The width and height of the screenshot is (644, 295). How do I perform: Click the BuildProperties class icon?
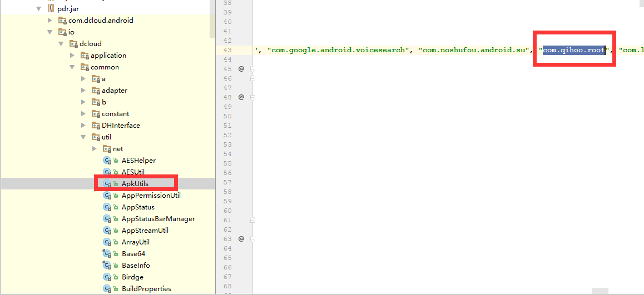coord(107,289)
